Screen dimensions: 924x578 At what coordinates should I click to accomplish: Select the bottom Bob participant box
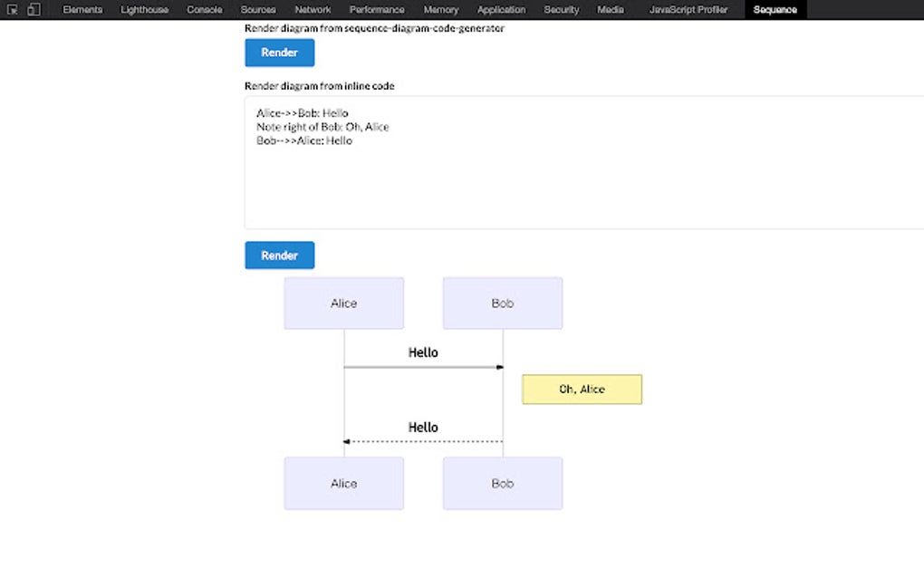point(502,483)
